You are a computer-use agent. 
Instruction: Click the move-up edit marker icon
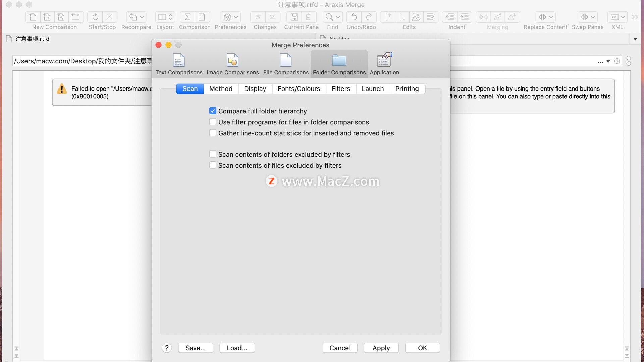(388, 17)
